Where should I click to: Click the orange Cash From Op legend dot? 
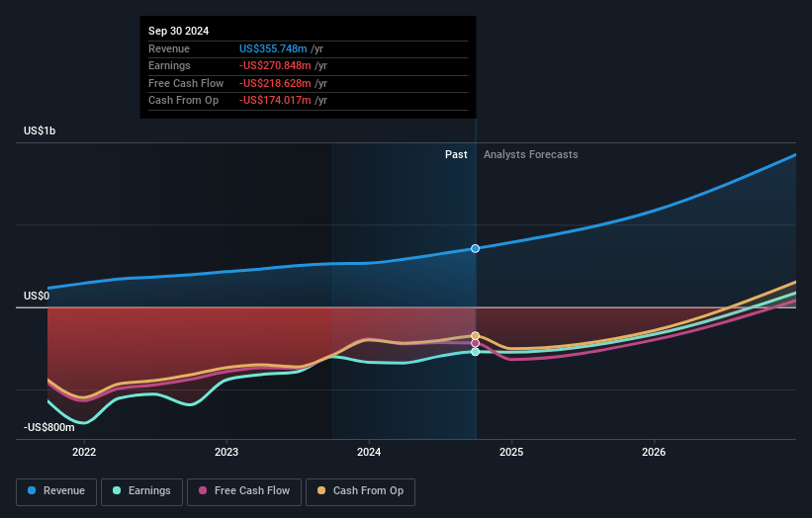tap(321, 490)
